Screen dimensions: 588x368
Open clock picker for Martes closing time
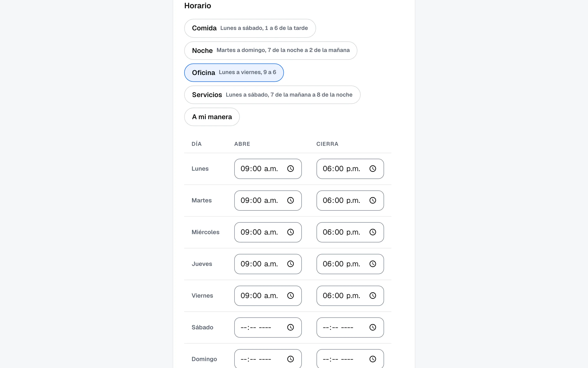(373, 200)
